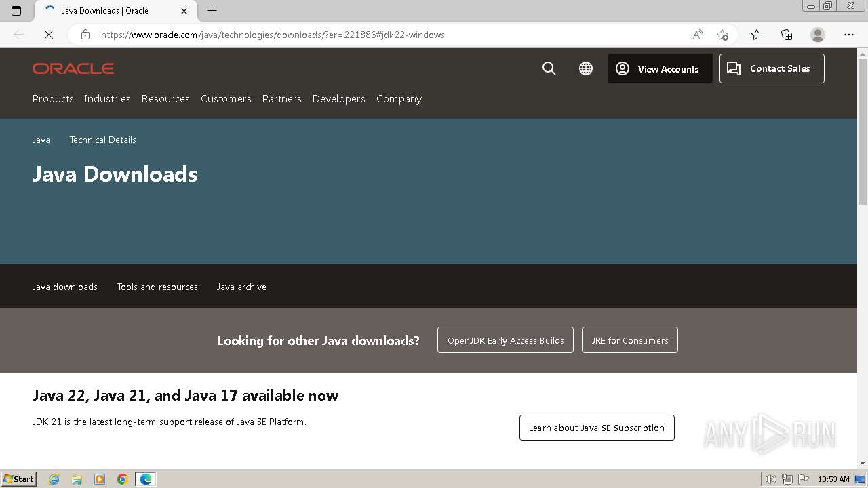Open a new tab with the plus button

(212, 11)
